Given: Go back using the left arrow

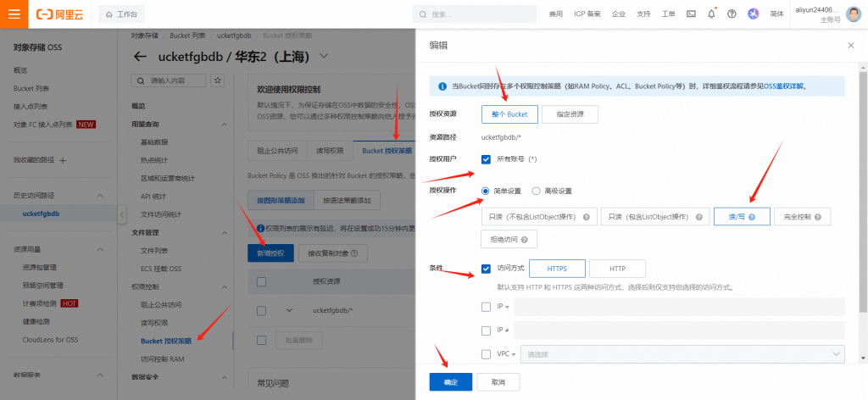Looking at the screenshot, I should (140, 57).
